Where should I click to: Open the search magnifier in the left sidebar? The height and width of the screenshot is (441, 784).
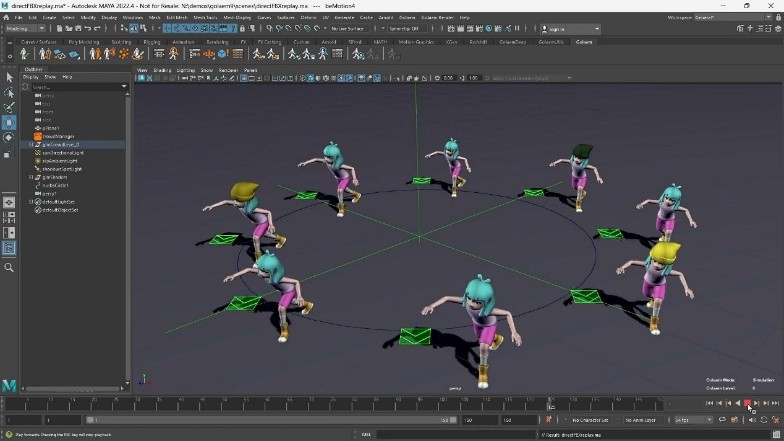[x=9, y=268]
